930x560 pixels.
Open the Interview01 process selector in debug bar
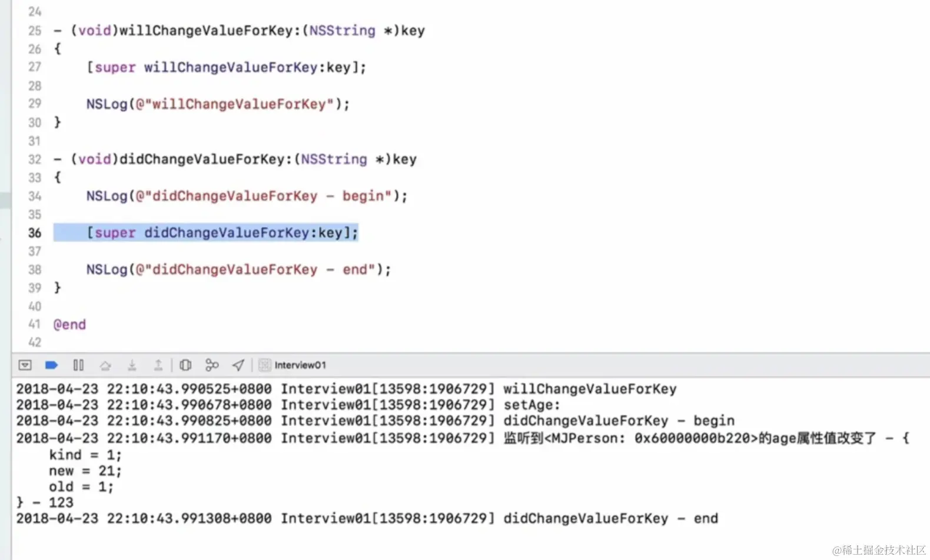tap(293, 365)
